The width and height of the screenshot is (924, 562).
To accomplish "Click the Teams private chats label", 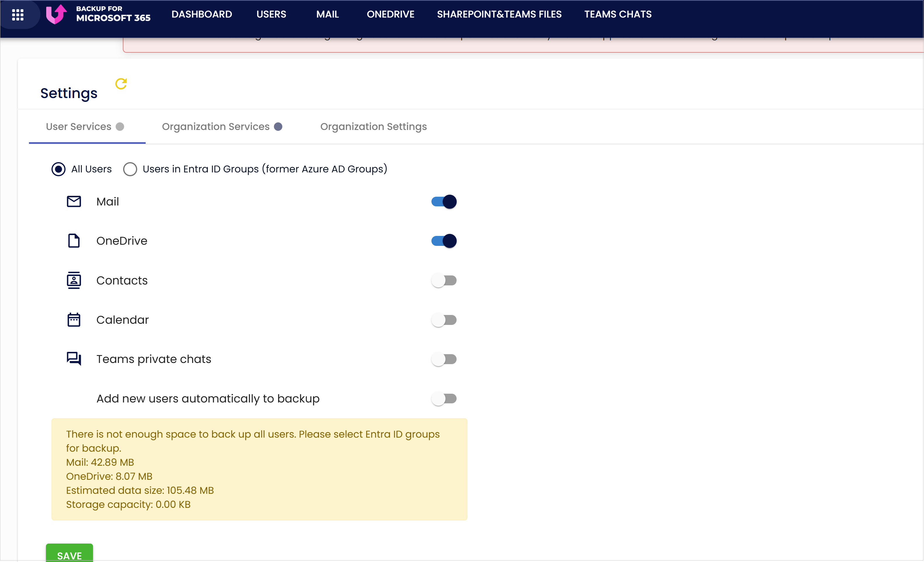I will 154,359.
